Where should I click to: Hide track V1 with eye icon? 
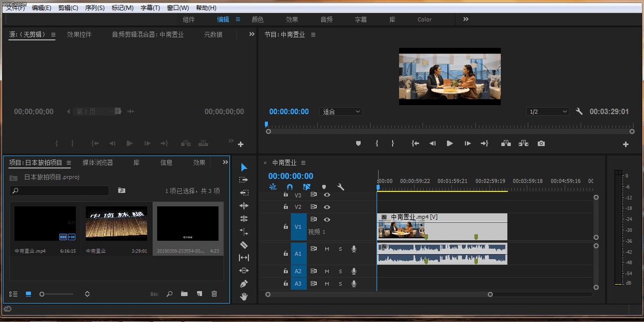click(327, 219)
